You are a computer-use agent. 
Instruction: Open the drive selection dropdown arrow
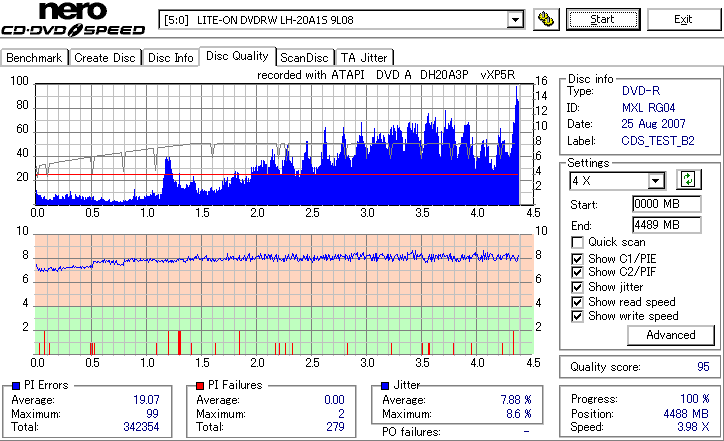pos(515,20)
